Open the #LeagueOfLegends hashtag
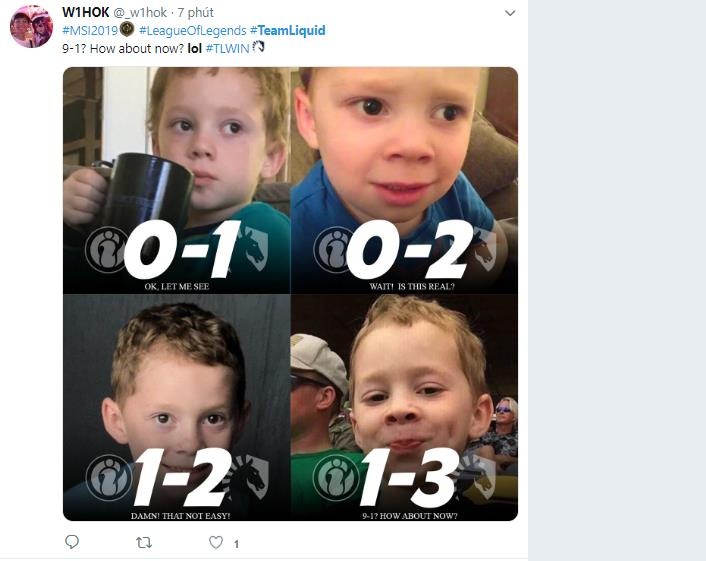This screenshot has height=561, width=706. point(192,30)
